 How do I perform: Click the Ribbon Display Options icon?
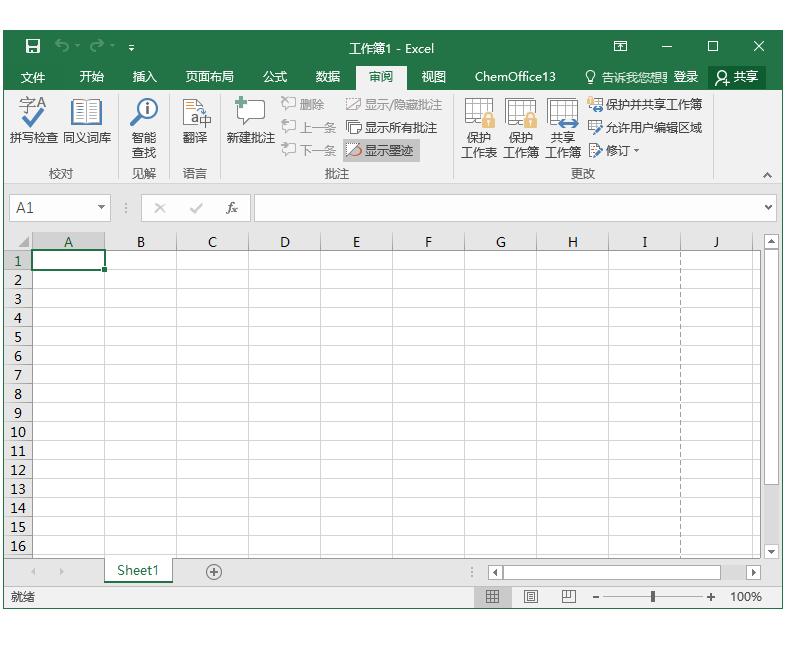point(620,46)
